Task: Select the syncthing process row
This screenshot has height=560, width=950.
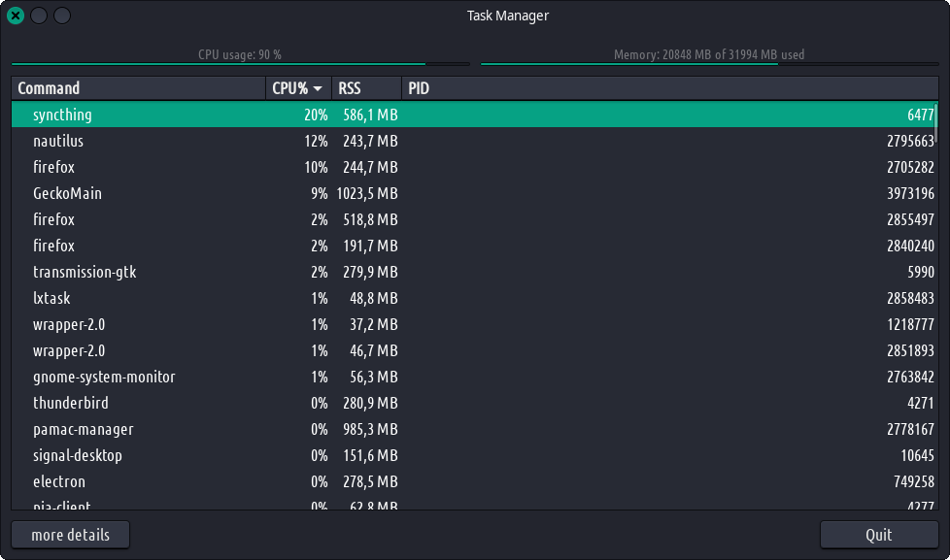Action: (x=62, y=115)
